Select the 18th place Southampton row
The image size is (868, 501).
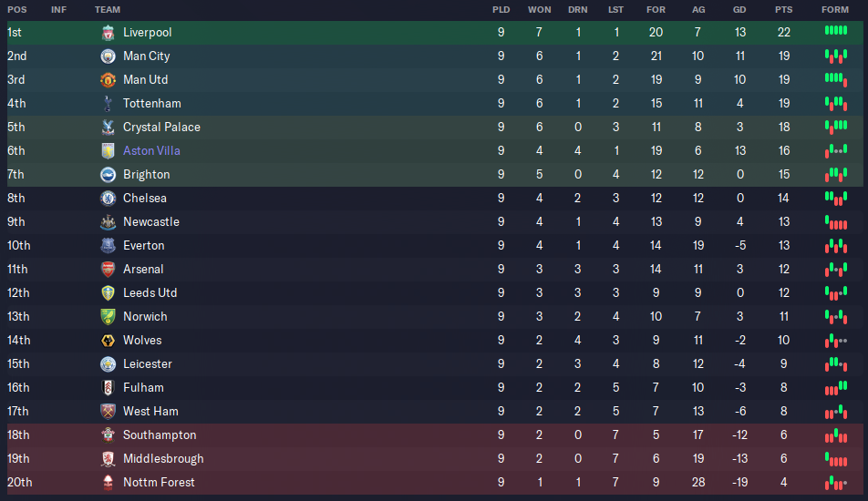click(x=435, y=435)
